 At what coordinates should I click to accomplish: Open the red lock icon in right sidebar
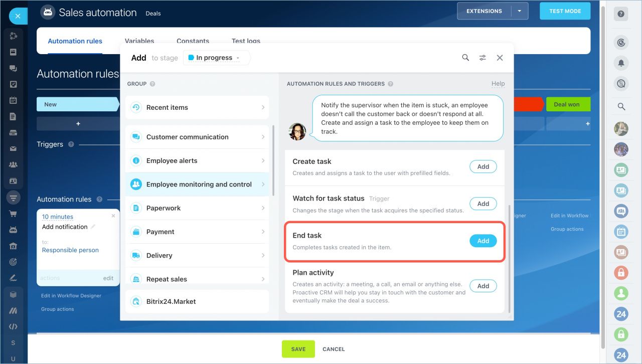pyautogui.click(x=621, y=273)
